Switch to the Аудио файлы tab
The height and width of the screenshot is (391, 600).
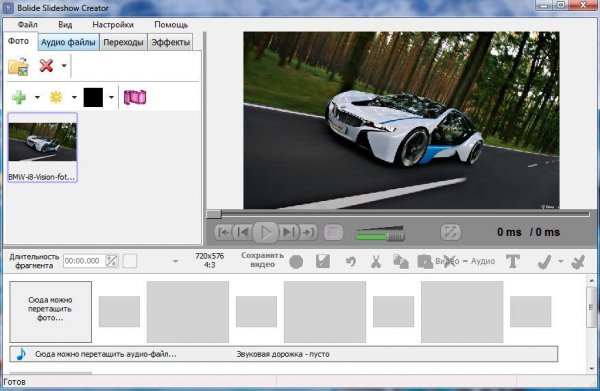coord(68,42)
